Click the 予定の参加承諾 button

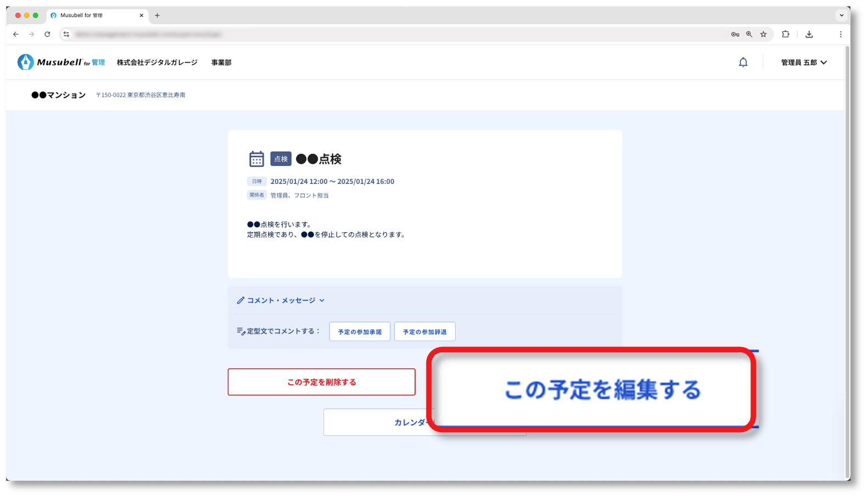[360, 332]
